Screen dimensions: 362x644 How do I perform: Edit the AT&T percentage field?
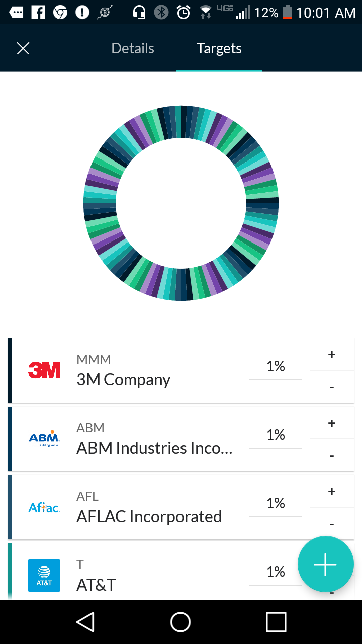point(276,572)
